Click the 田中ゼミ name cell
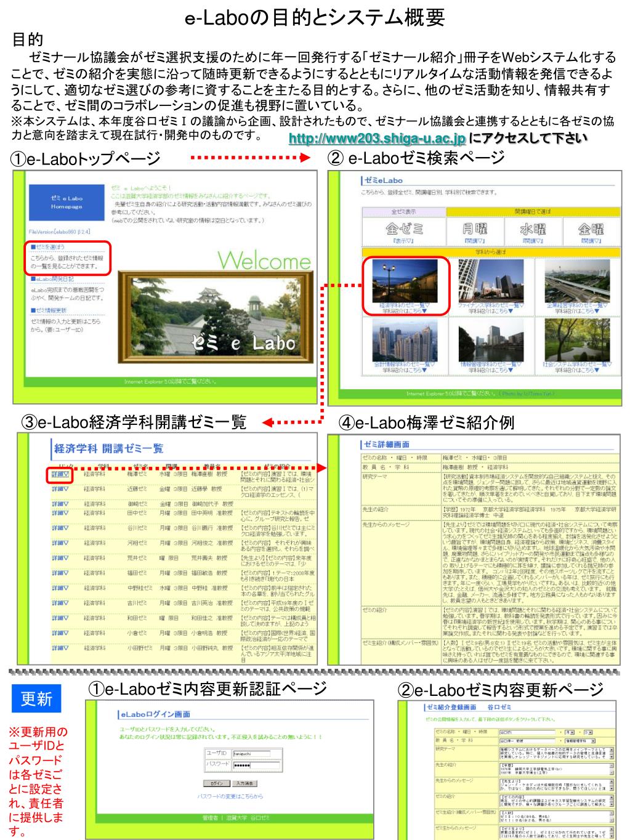Viewport: 630px width, 840px height. pyautogui.click(x=137, y=513)
